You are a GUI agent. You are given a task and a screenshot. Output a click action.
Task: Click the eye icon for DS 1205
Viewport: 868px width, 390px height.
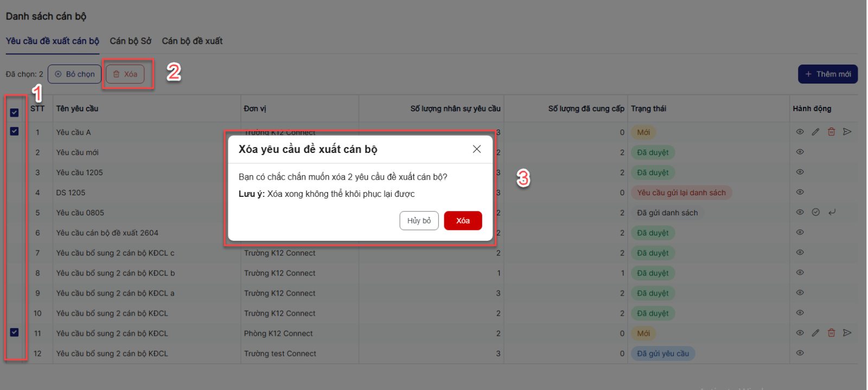click(800, 192)
